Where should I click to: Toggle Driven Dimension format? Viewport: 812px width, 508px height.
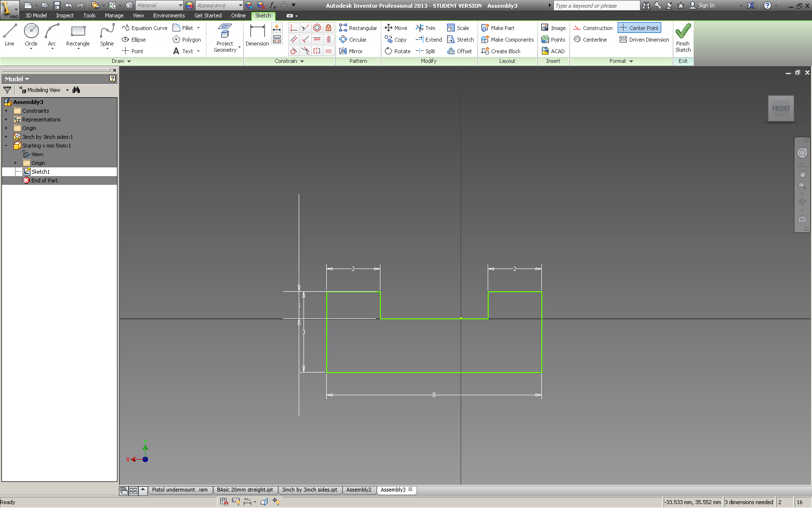coord(644,40)
